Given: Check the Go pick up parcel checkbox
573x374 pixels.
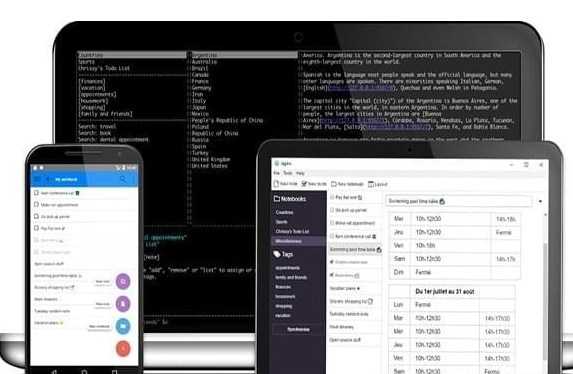Looking at the screenshot, I should (332, 210).
